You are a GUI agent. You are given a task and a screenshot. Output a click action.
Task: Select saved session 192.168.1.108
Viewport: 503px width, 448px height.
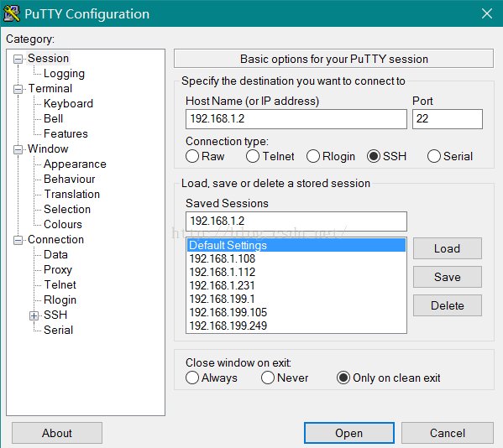(x=296, y=258)
